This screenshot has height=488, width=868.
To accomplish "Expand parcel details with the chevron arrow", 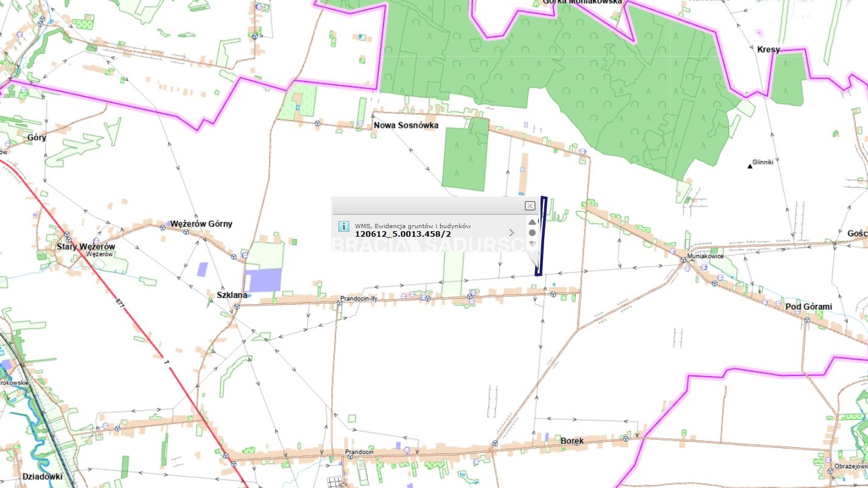I will click(511, 232).
